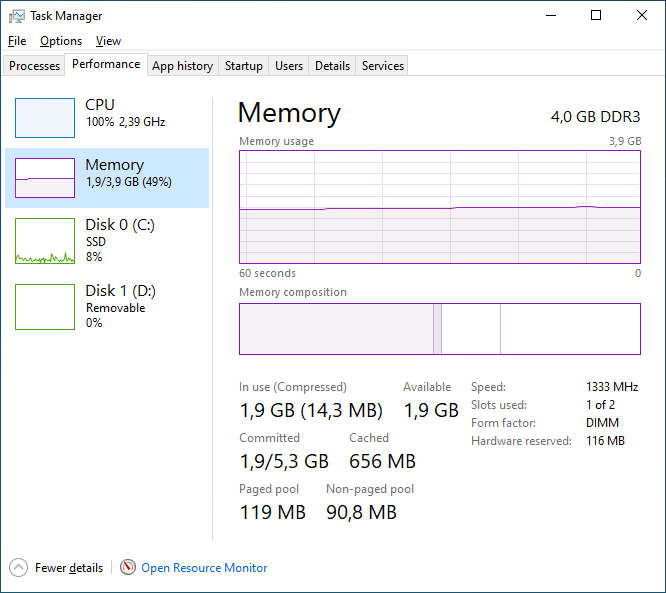The image size is (666, 593).
Task: Click the Task Manager title bar icon
Action: (17, 16)
